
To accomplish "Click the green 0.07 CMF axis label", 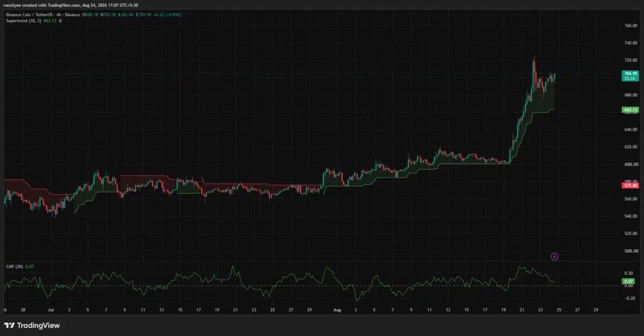I will 628,281.
